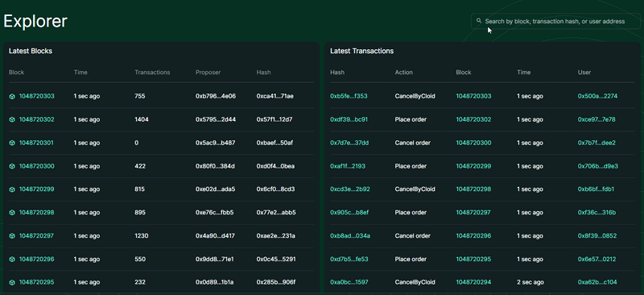Click proposer 0x80f0...384d
Image resolution: width=644 pixels, height=295 pixels.
215,166
